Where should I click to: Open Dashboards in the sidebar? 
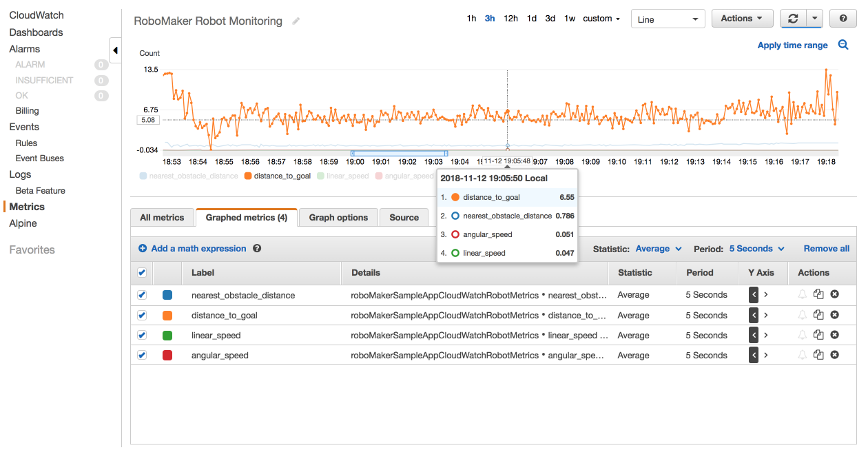coord(36,32)
